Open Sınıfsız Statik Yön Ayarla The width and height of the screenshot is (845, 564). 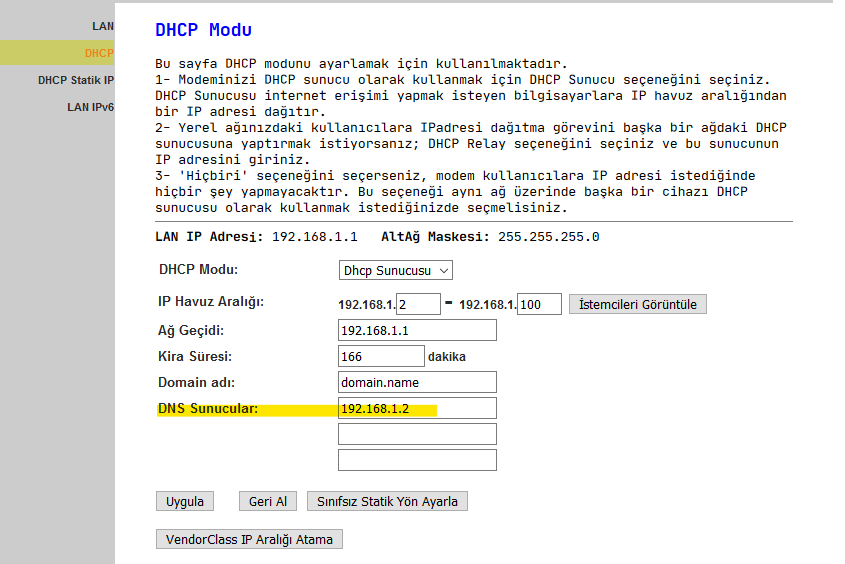(387, 501)
